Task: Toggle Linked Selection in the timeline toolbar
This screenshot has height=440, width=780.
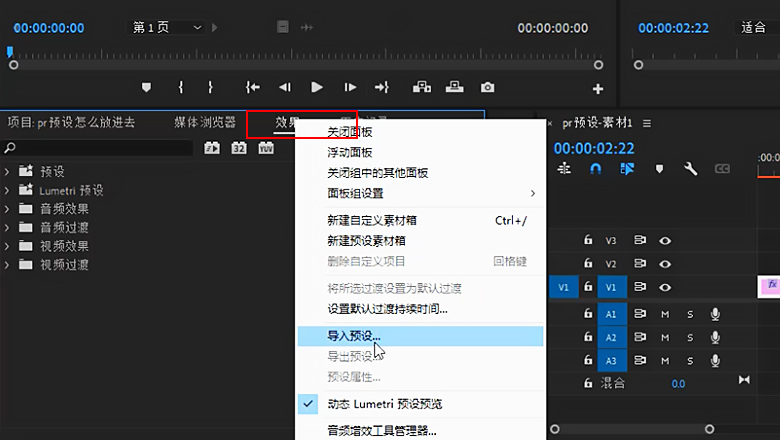Action: (x=627, y=170)
